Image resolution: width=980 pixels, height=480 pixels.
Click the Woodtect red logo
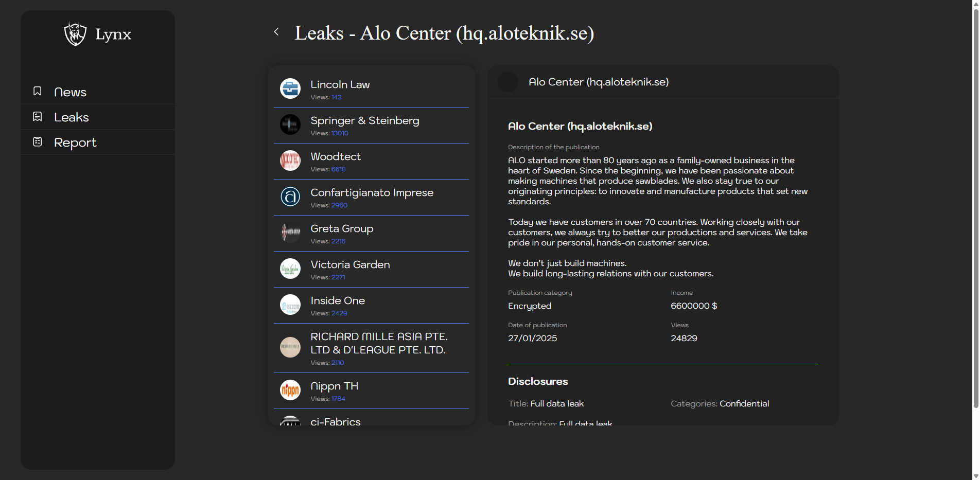(x=290, y=161)
